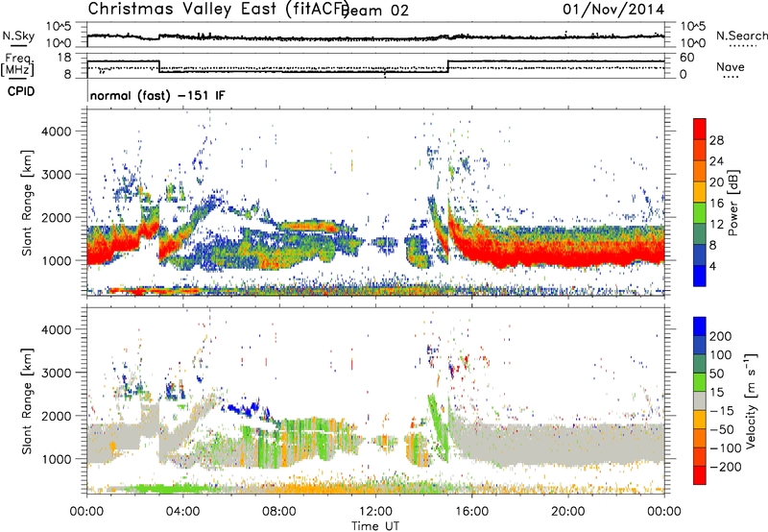
Task: Click the '12' label on Power color bar
Action: [716, 225]
